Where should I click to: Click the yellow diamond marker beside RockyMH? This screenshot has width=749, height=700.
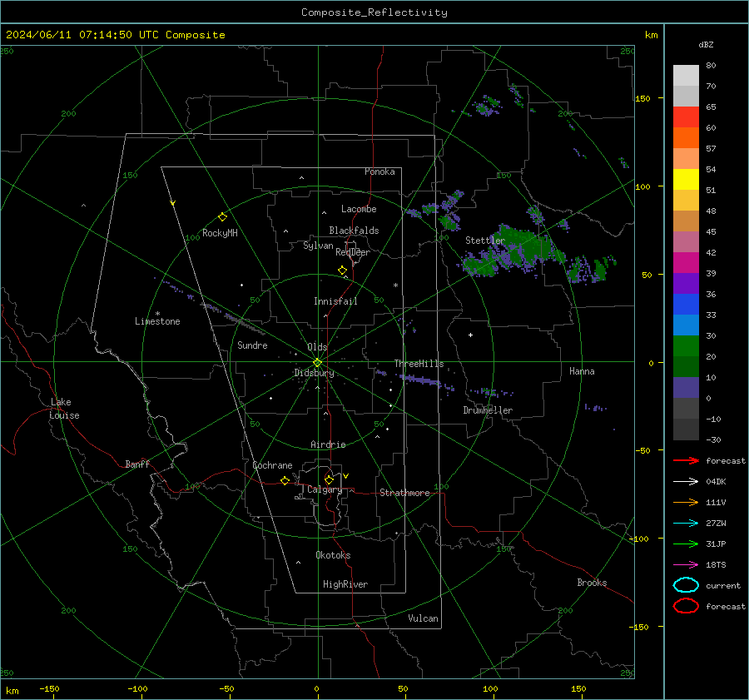point(222,217)
